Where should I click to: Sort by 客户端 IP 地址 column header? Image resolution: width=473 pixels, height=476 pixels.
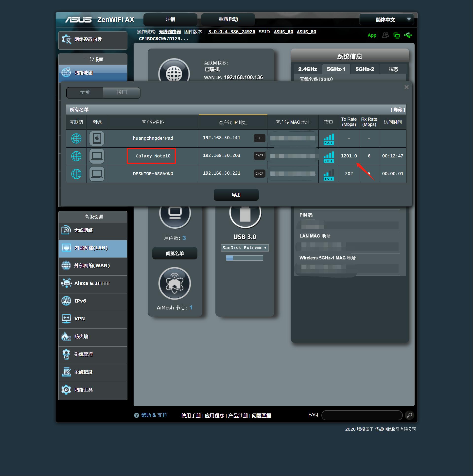(233, 122)
